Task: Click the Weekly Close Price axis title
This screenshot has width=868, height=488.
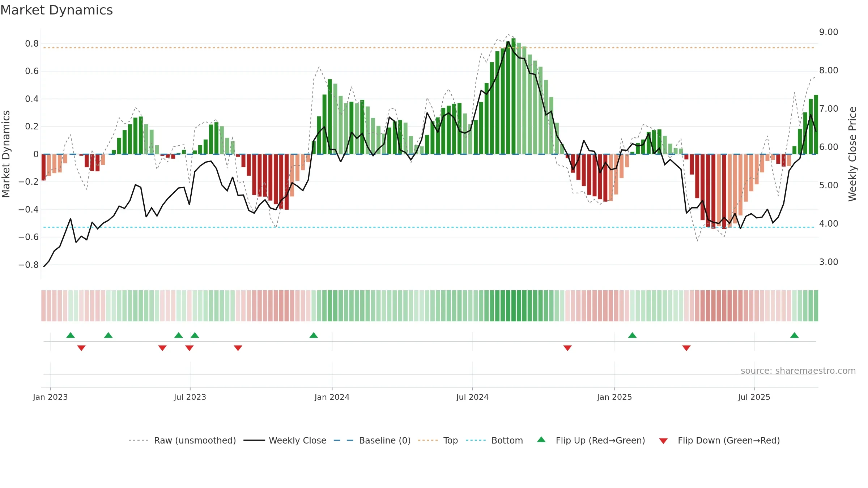Action: [x=852, y=154]
